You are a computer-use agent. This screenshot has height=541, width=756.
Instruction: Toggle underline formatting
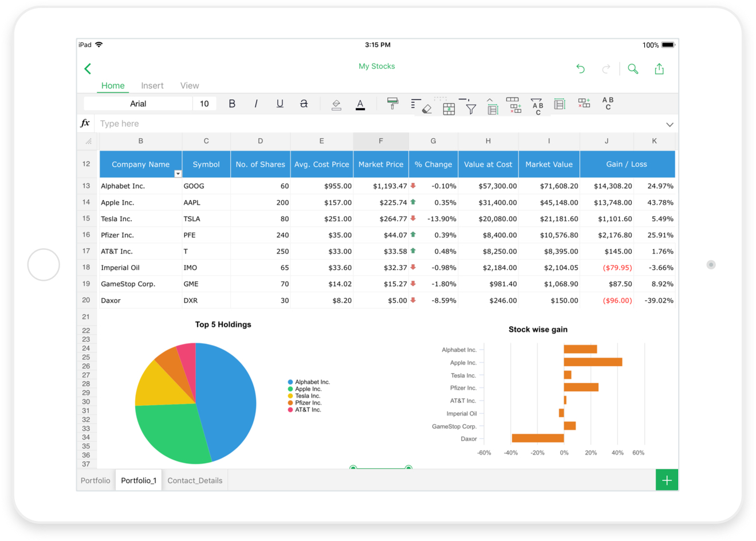(280, 104)
